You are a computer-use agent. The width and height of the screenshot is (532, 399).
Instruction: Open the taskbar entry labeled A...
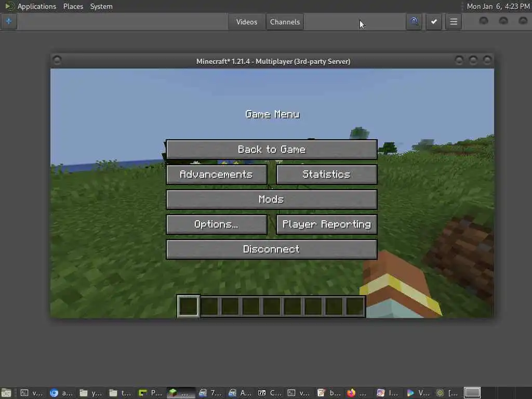pos(240,393)
